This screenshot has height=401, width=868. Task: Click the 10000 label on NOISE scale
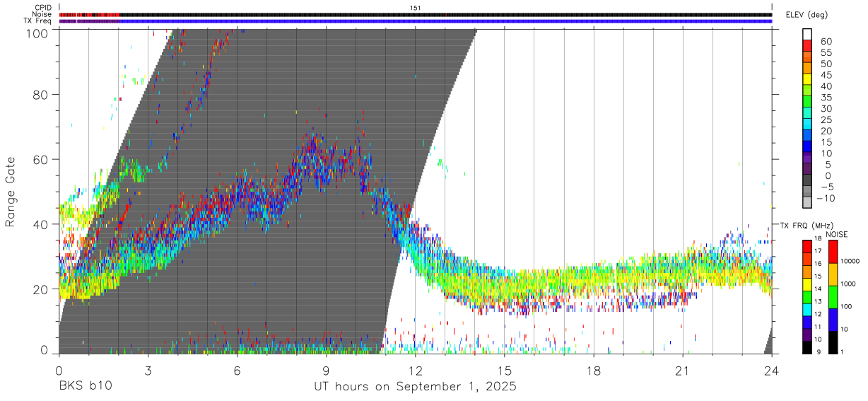(852, 262)
